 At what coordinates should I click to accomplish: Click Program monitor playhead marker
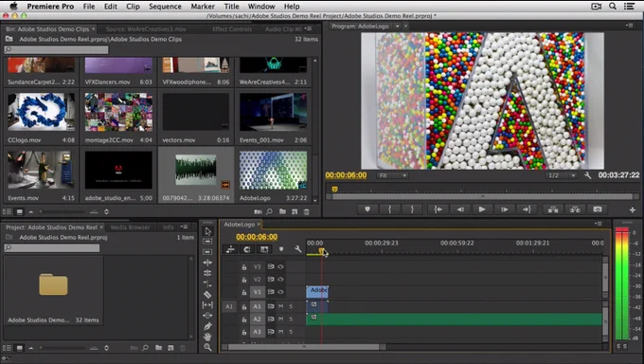[334, 190]
